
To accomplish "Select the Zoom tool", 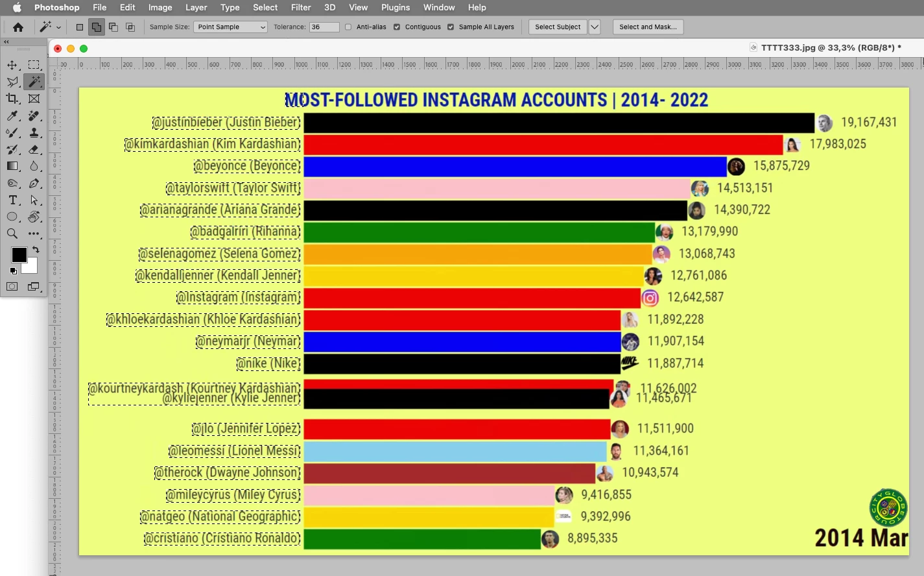I will coord(12,234).
